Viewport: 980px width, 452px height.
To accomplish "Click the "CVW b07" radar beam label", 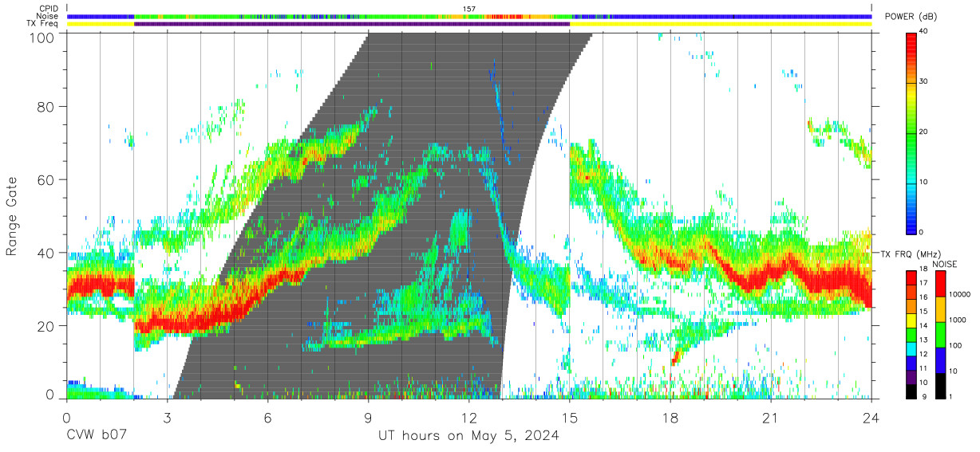I will point(97,436).
